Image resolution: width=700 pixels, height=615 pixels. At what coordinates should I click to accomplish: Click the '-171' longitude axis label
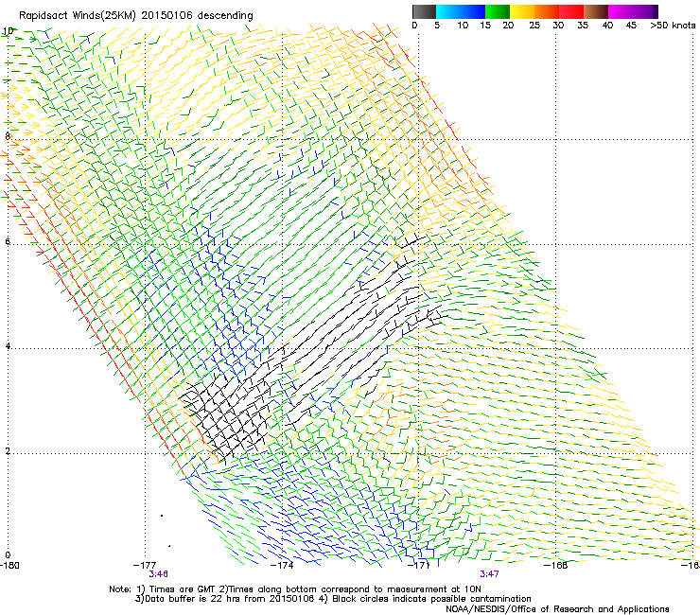[x=418, y=566]
